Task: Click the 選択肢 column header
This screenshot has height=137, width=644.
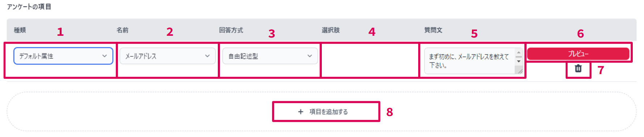Action: click(331, 30)
